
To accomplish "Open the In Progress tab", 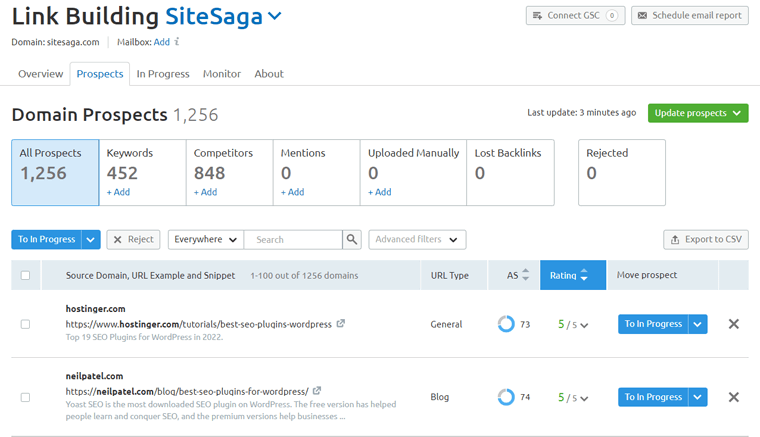I will pyautogui.click(x=163, y=74).
